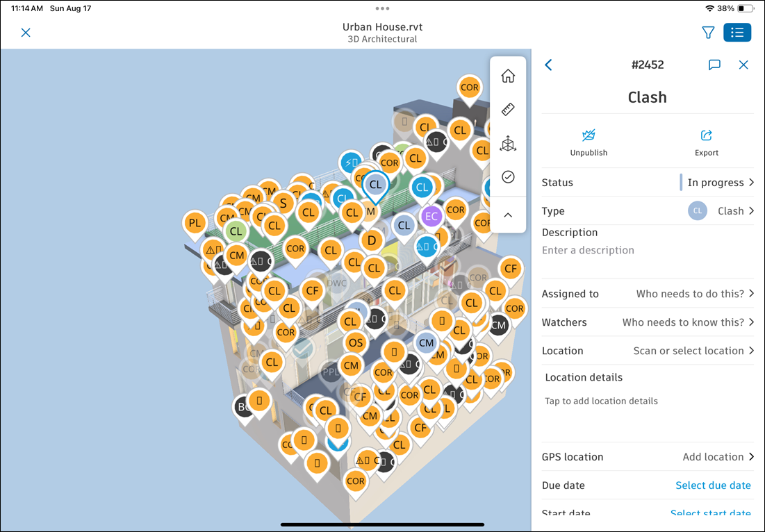
Task: Tap the blue lightning bolt pin
Action: [352, 163]
